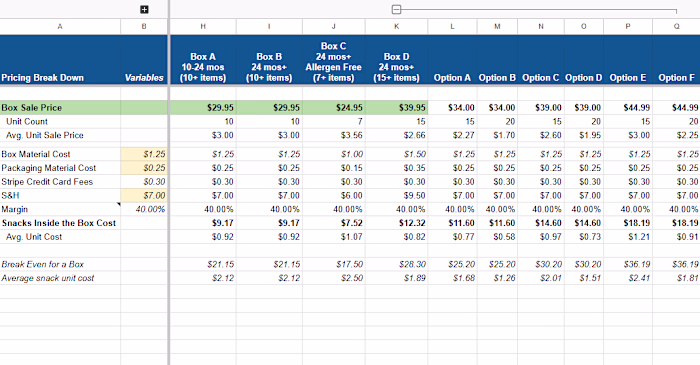Select Option A snacks cost $11.60
The width and height of the screenshot is (700, 365).
point(452,223)
